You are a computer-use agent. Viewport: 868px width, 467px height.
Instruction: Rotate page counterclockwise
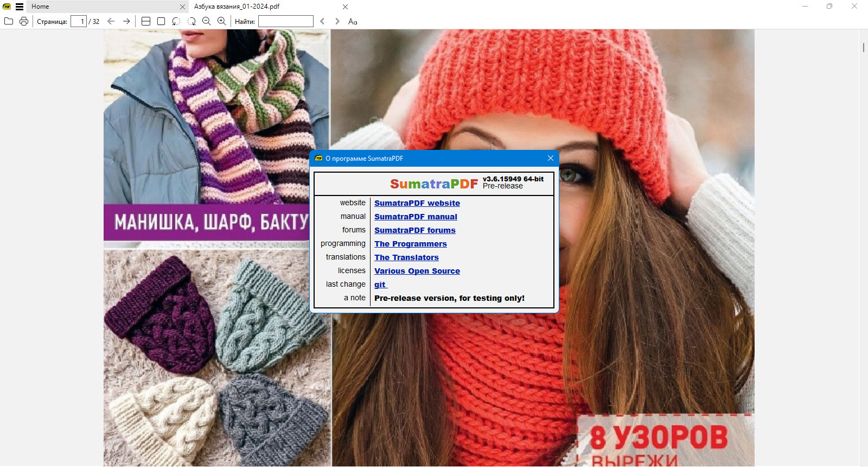pos(176,21)
